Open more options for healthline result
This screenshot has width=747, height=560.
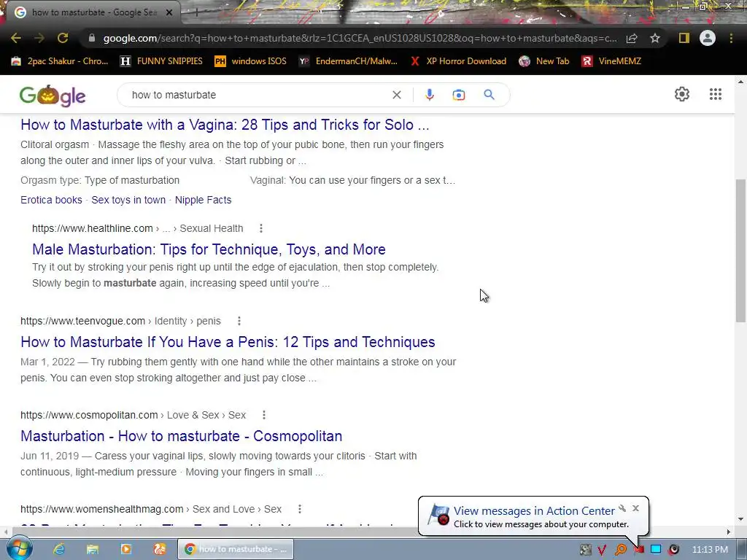[x=261, y=228]
